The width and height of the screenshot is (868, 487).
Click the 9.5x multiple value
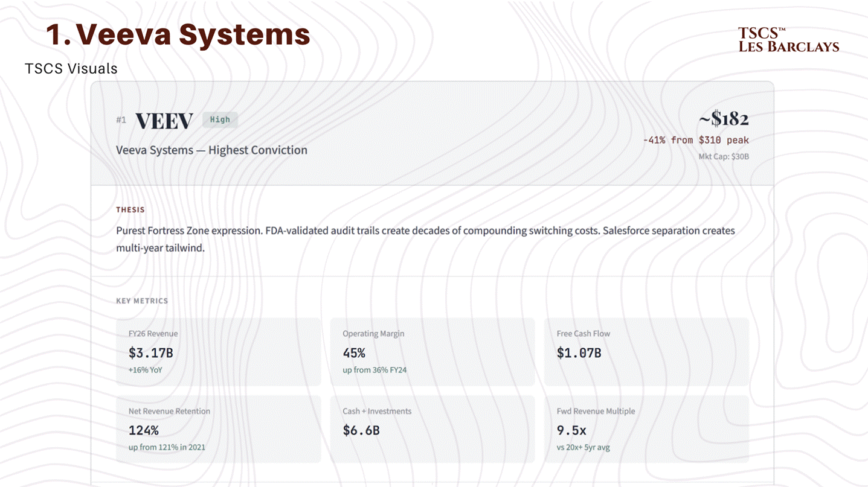pyautogui.click(x=571, y=431)
